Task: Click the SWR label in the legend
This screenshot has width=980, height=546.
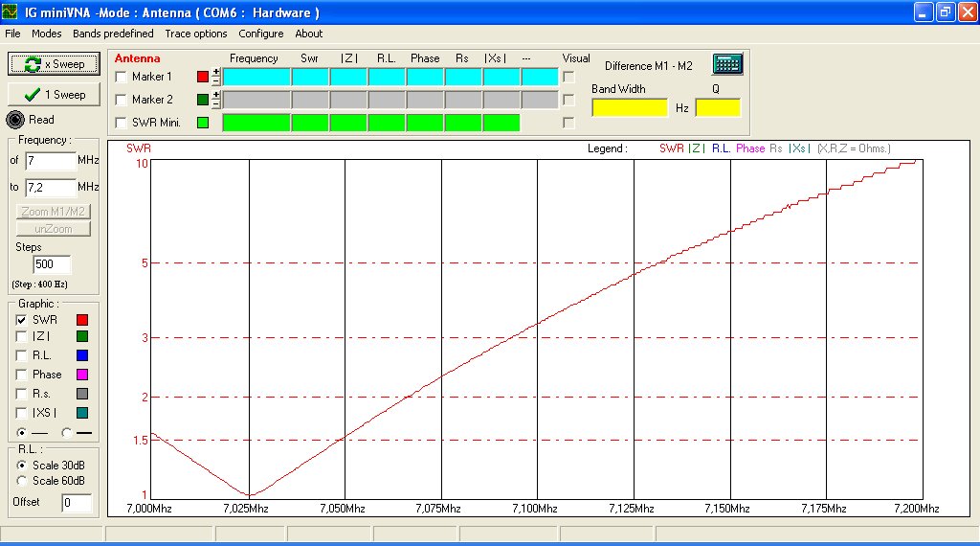Action: pos(671,148)
